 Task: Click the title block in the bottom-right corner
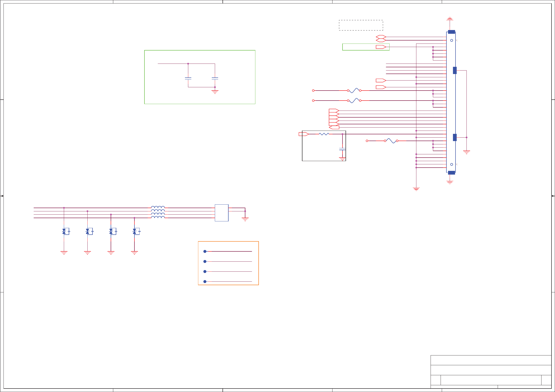tap(491, 372)
